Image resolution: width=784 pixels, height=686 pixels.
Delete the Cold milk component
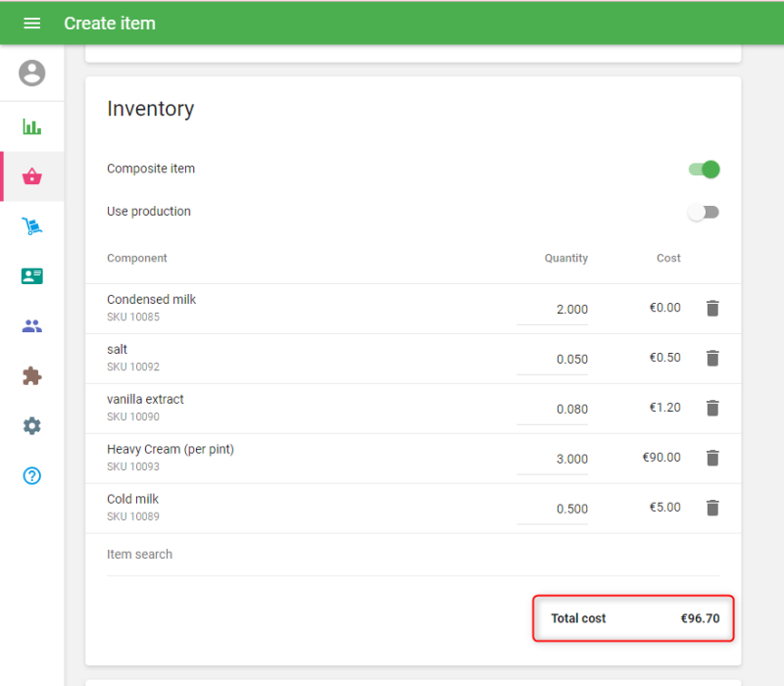click(712, 509)
